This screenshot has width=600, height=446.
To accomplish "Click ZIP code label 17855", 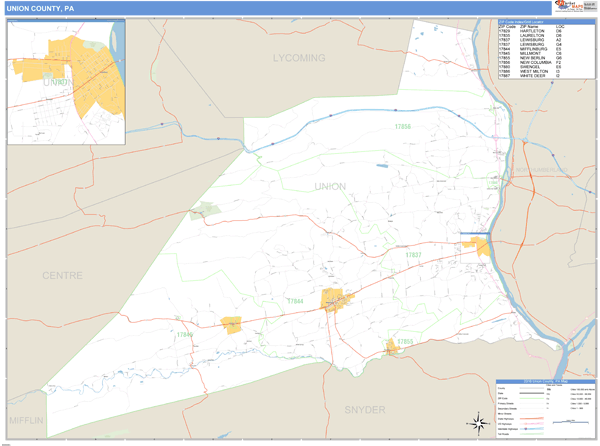I will (x=405, y=342).
